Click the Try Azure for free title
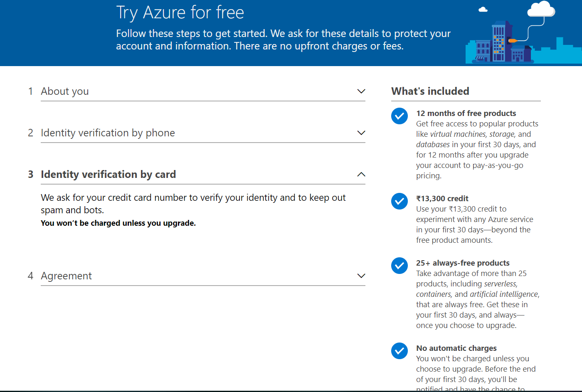Viewport: 582px width, 392px height. (x=180, y=12)
